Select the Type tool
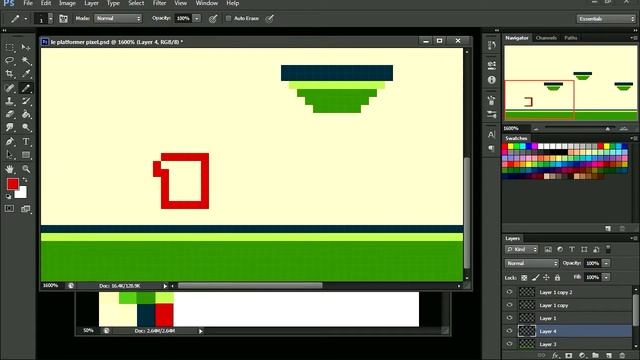 tap(26, 142)
